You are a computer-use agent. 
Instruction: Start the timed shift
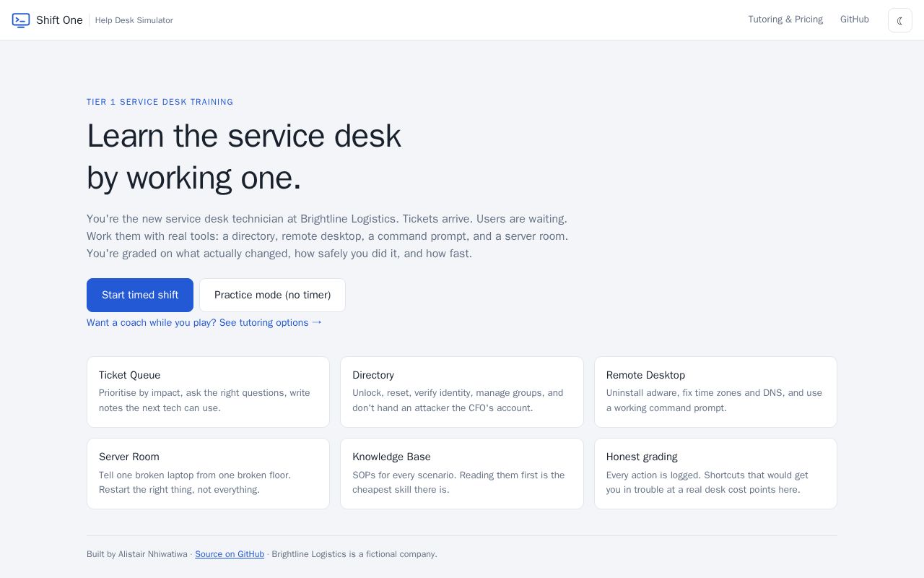pos(140,295)
